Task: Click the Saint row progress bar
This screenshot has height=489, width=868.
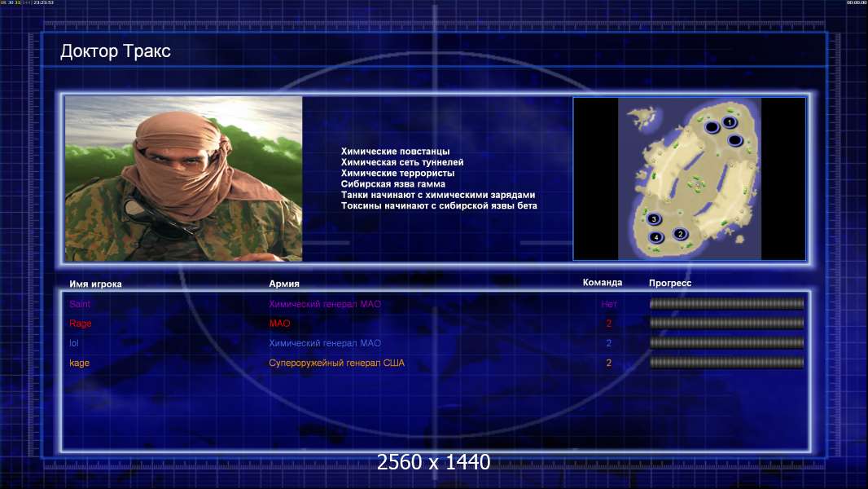Action: tap(727, 303)
